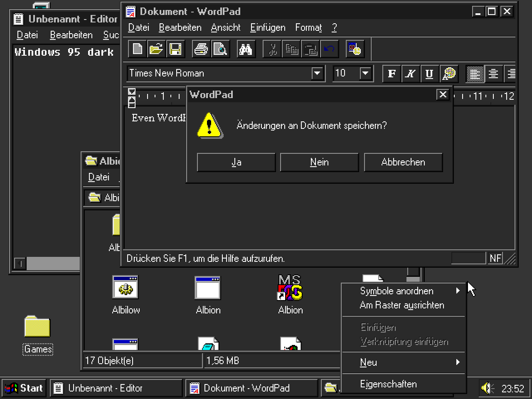The height and width of the screenshot is (399, 532).
Task: Click the speaker volume icon in system tray
Action: [488, 388]
